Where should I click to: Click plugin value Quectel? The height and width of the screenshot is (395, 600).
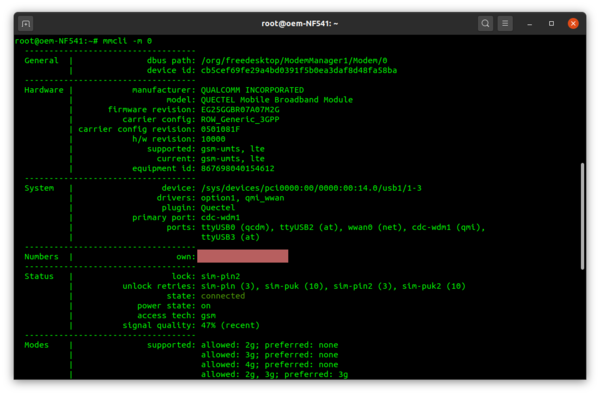point(218,208)
